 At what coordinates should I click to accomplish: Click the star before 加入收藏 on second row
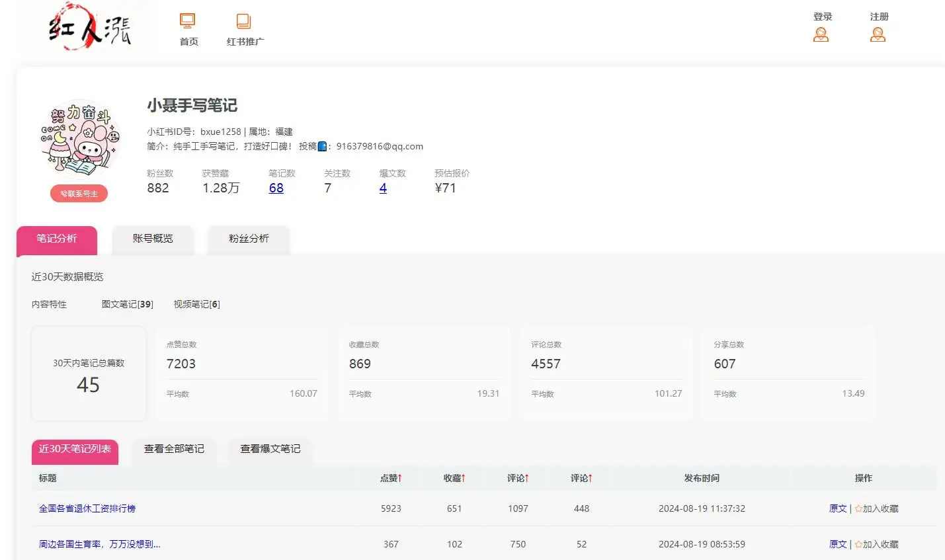coord(858,544)
